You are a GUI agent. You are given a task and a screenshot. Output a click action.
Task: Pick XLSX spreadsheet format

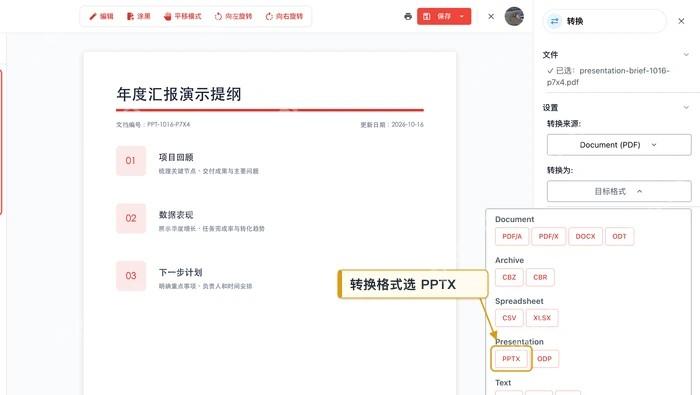coord(542,318)
